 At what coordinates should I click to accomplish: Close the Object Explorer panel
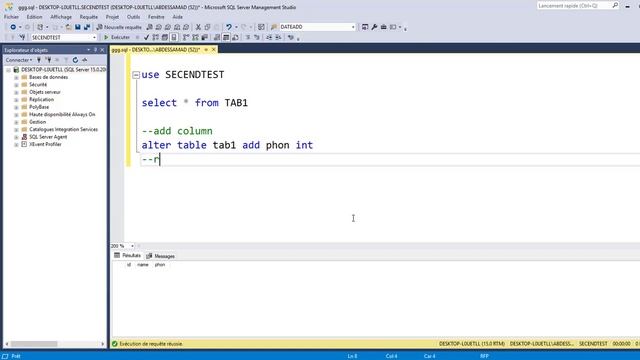pyautogui.click(x=102, y=50)
